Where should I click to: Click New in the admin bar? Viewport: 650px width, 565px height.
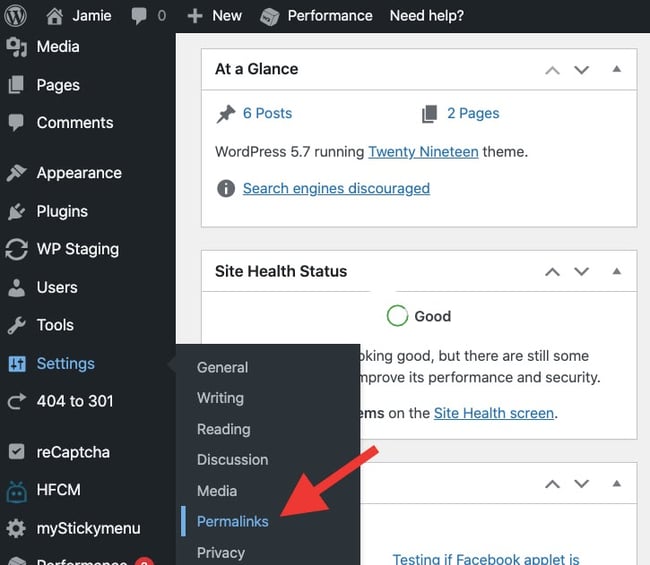point(215,16)
